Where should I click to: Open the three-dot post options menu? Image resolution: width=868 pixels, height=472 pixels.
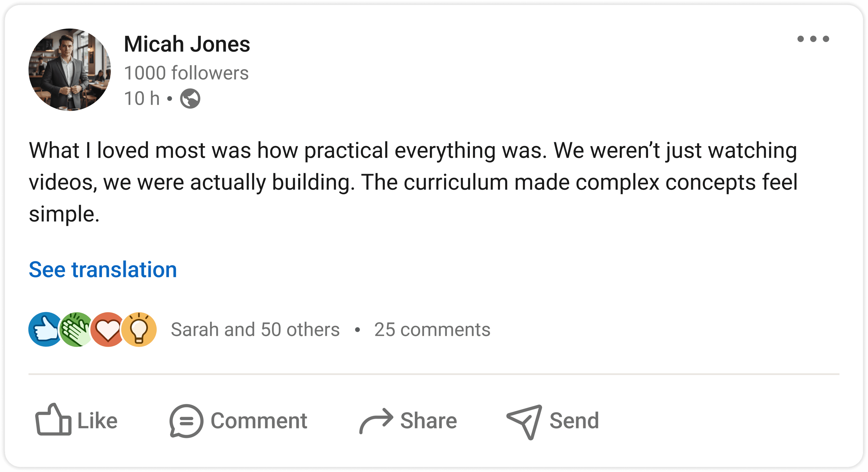(x=813, y=39)
